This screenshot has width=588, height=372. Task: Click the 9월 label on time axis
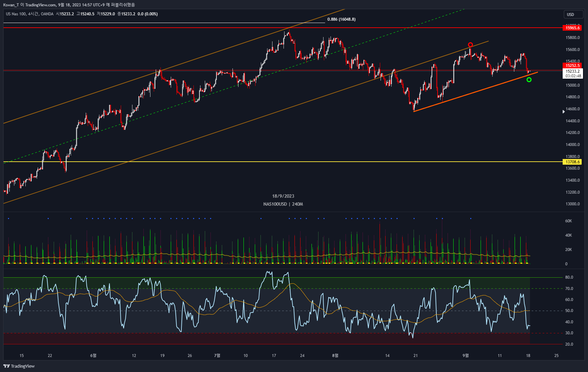(x=466, y=356)
